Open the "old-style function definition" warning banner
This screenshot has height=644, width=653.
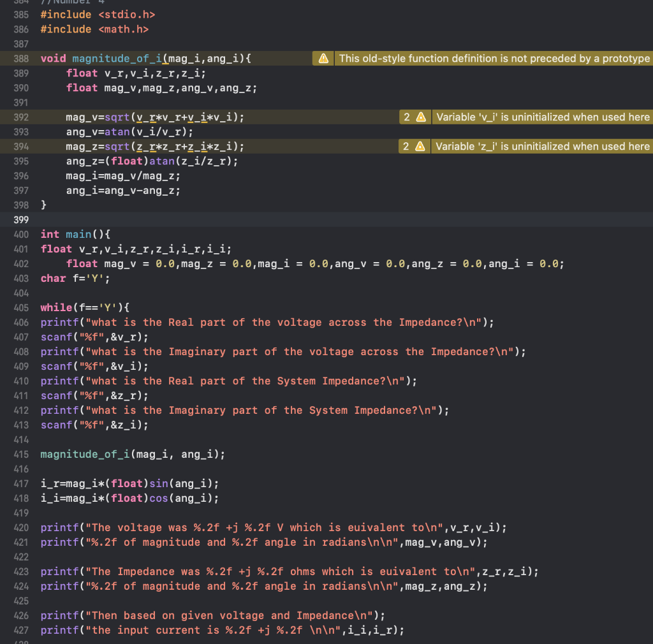point(494,58)
